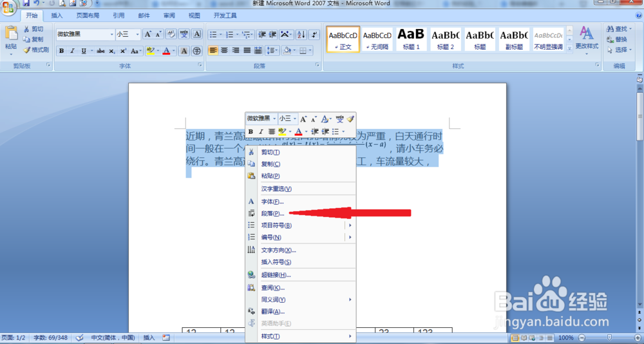Viewport: 644px width, 344px height.
Task: Undo the last action in quick access toolbar
Action: click(36, 4)
